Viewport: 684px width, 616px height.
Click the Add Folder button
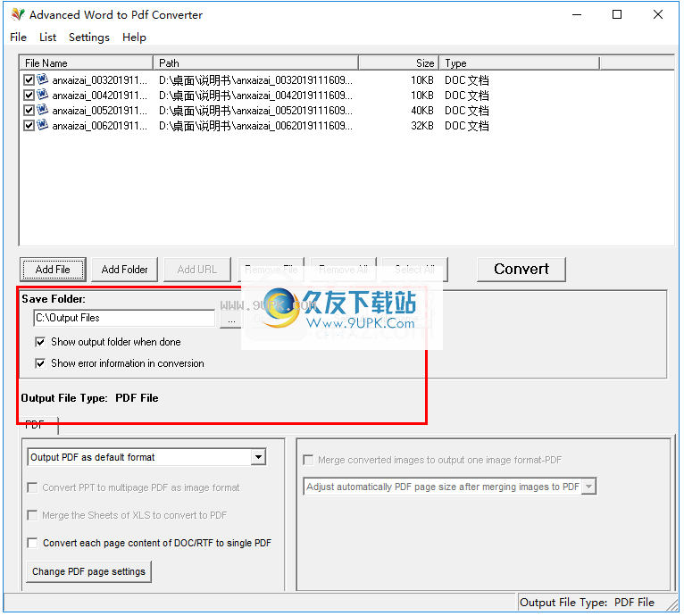[x=125, y=270]
